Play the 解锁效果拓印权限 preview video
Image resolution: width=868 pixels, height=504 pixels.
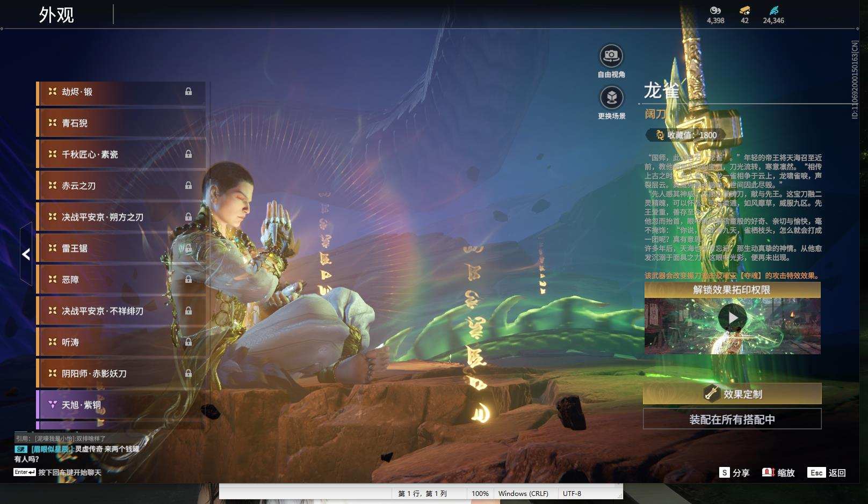[733, 318]
